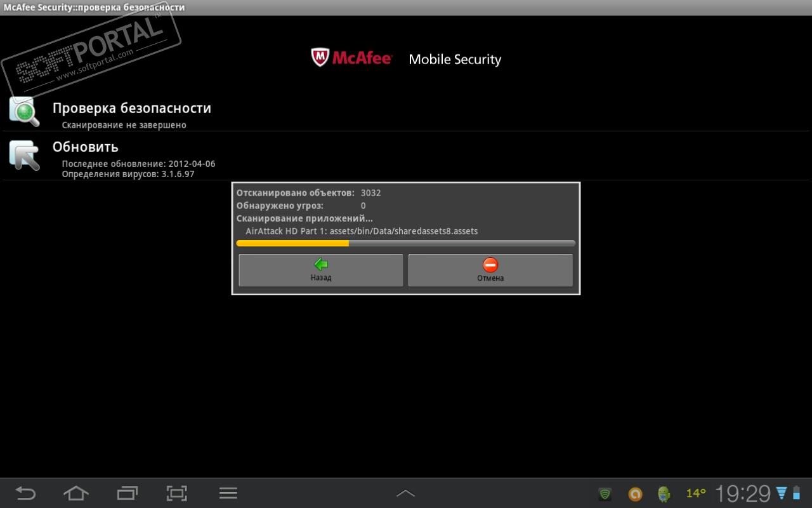Image resolution: width=812 pixels, height=508 pixels.
Task: Open the Обновить menu item
Action: pos(406,156)
